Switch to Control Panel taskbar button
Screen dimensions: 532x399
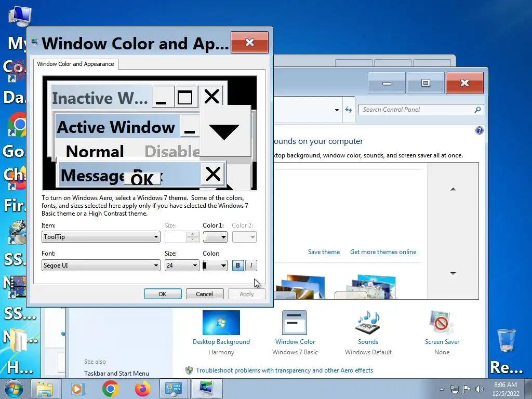(174, 389)
